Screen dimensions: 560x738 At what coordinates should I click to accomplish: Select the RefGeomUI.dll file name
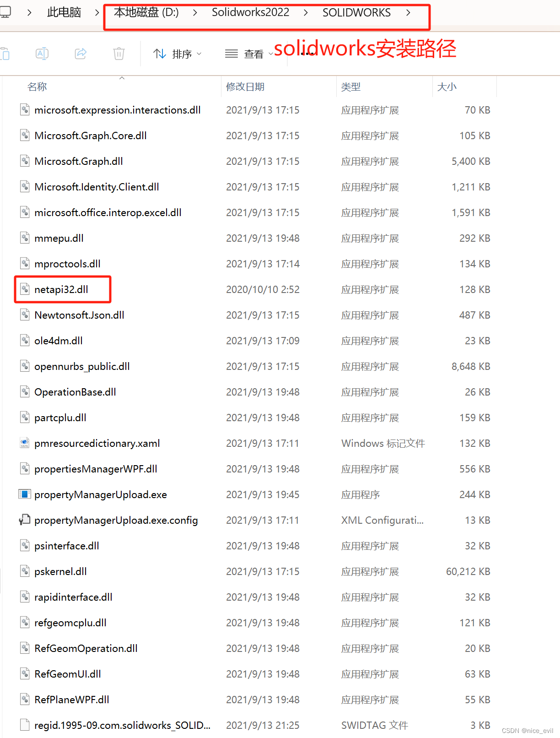[68, 674]
